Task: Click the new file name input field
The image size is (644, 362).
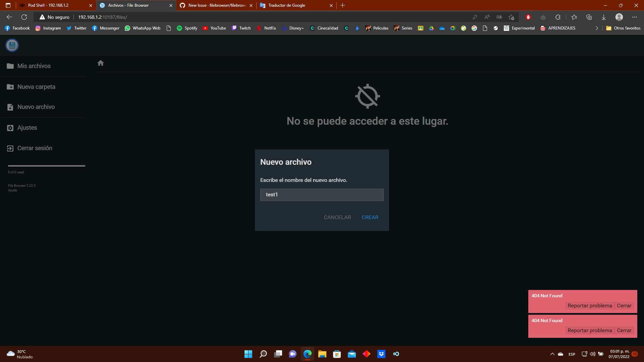Action: 322,194
